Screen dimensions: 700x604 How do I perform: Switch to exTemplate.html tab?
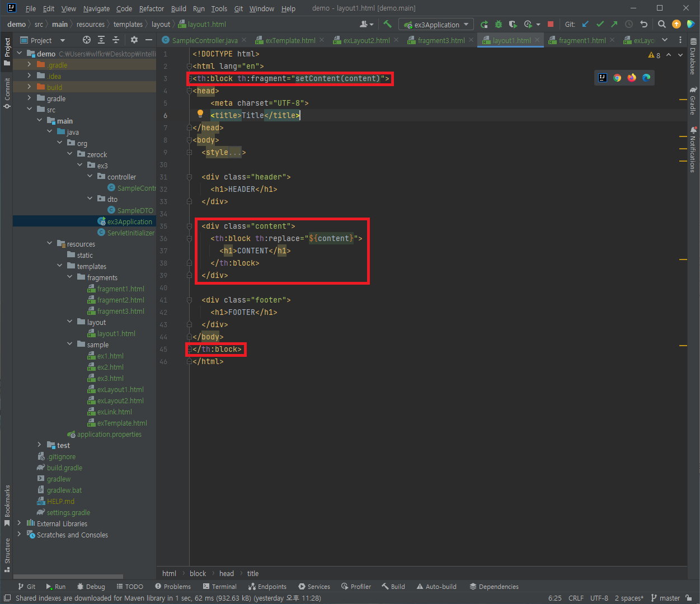[x=290, y=40]
